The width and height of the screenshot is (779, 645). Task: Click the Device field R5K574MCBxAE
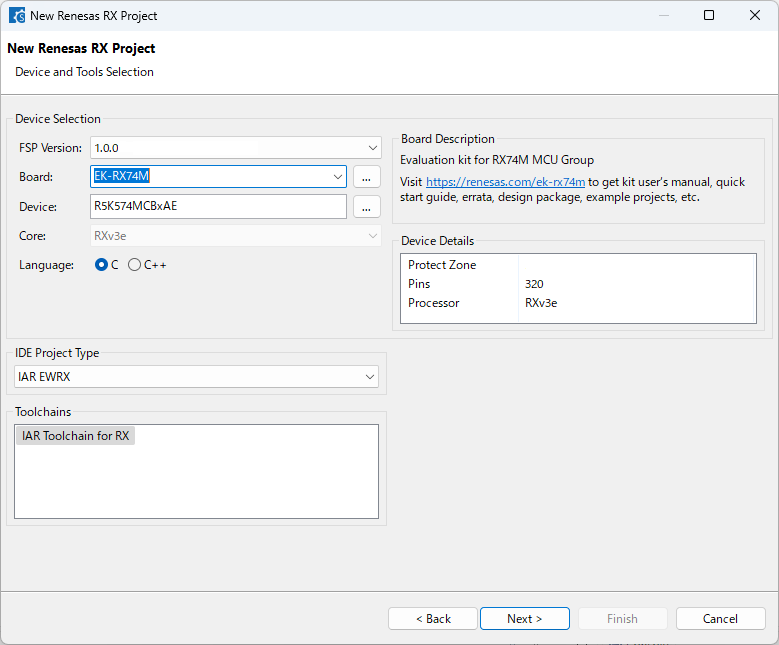(218, 206)
